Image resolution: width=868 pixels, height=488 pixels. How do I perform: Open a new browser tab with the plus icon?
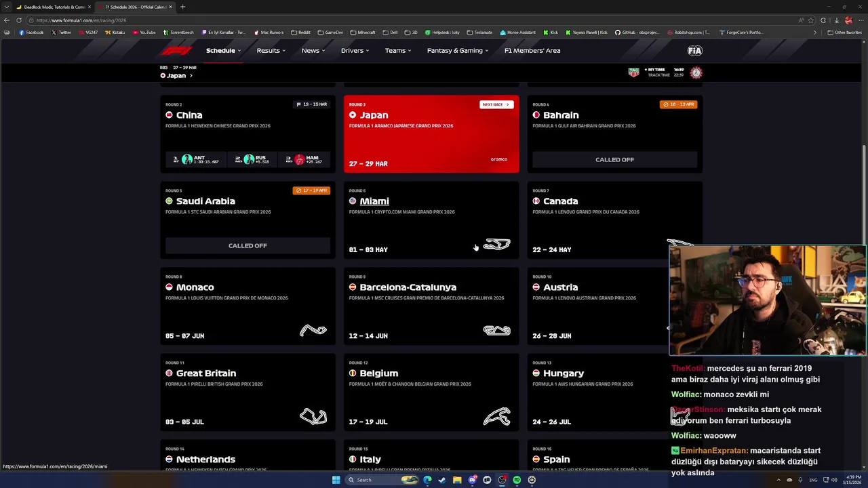[x=182, y=7]
